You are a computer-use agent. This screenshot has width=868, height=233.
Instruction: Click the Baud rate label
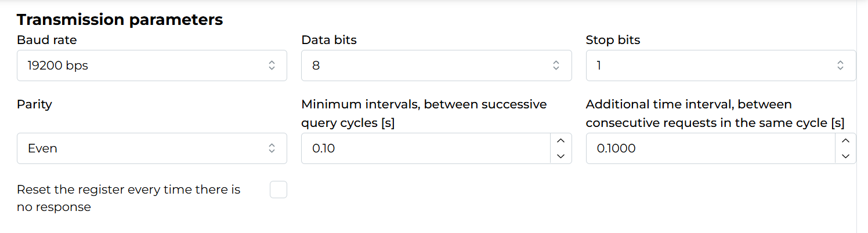coord(46,40)
